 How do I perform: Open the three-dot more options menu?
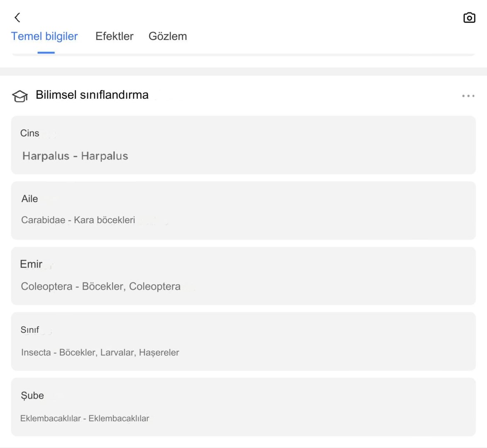coord(468,96)
